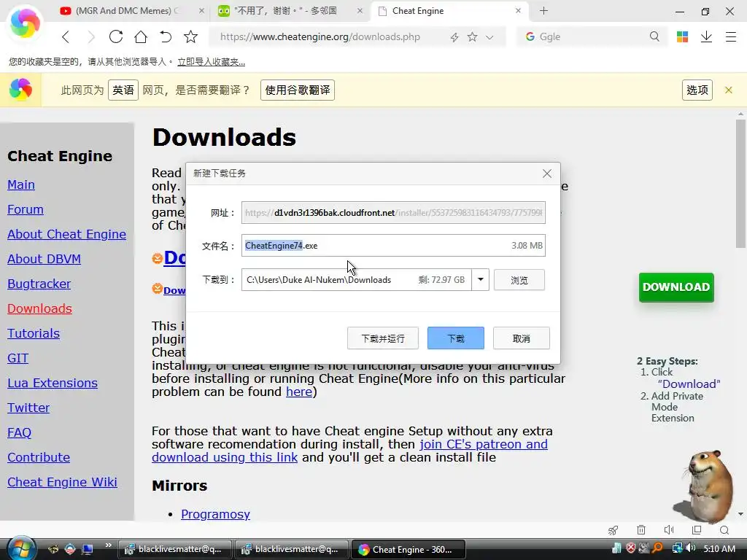Click the blue 下载 button
The height and width of the screenshot is (560, 747).
[x=455, y=338]
